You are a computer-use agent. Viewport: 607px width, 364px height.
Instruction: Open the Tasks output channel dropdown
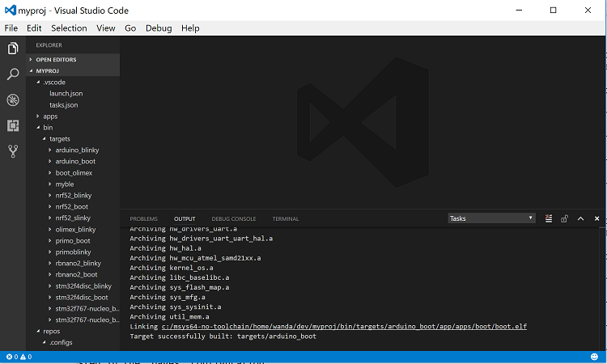pos(492,218)
